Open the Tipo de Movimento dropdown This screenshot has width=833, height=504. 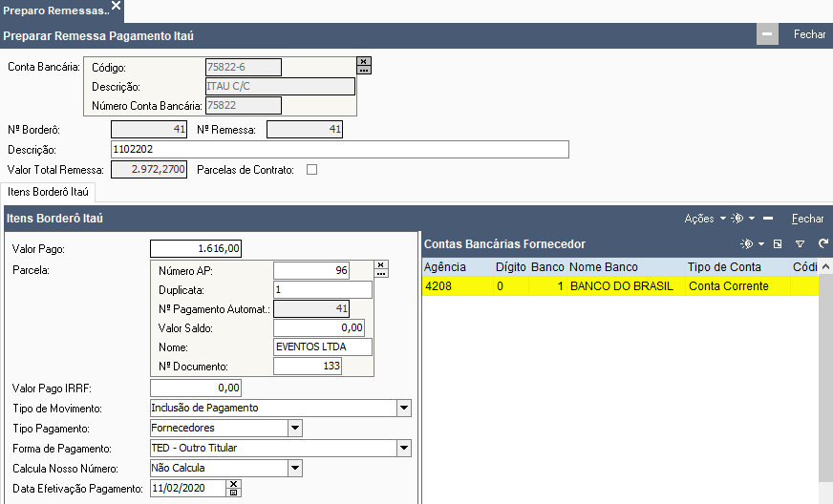(x=404, y=408)
